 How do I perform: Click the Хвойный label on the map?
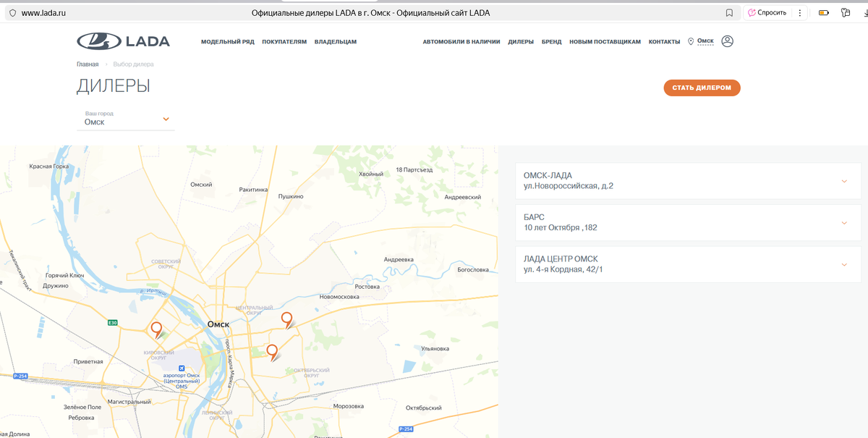pyautogui.click(x=370, y=174)
